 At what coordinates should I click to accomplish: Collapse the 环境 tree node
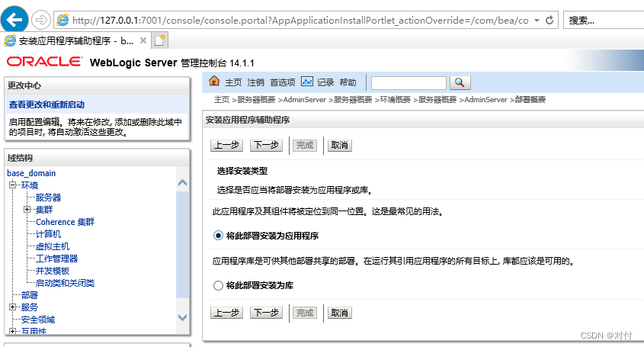click(x=13, y=185)
